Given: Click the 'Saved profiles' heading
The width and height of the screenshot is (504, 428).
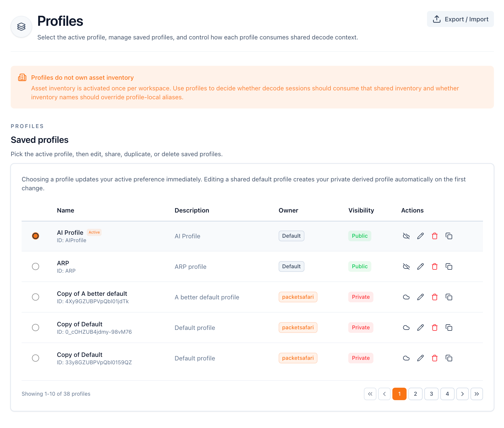Looking at the screenshot, I should point(40,140).
